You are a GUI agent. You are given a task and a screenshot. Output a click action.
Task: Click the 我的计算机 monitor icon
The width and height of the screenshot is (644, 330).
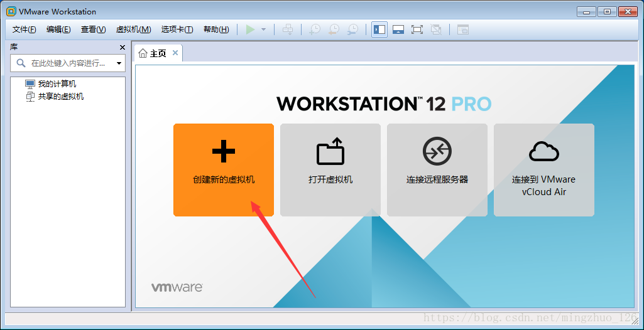(30, 84)
